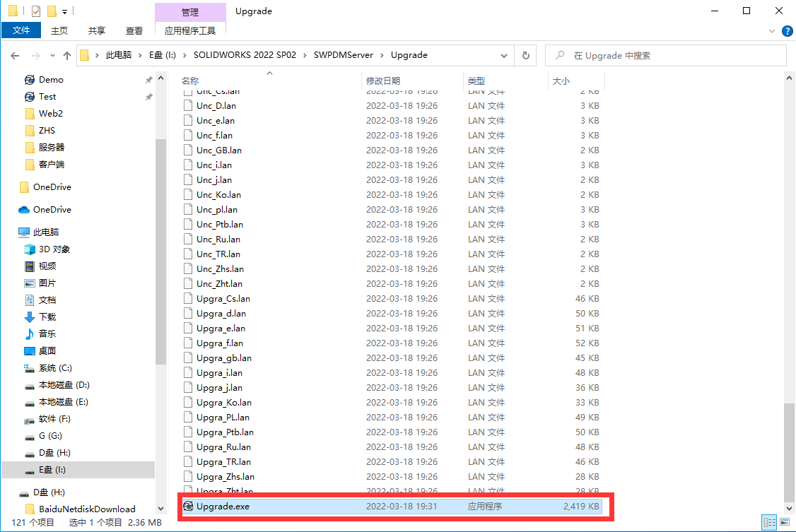Screen dimensions: 796x532
Task: Click the 管理 contextual tab header
Action: click(190, 12)
